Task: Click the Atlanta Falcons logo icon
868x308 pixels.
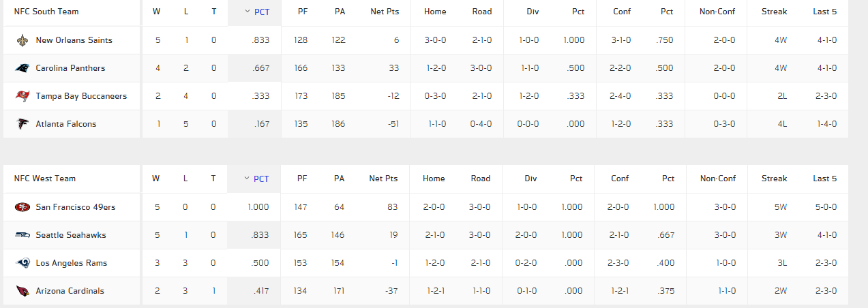Action: (x=23, y=124)
